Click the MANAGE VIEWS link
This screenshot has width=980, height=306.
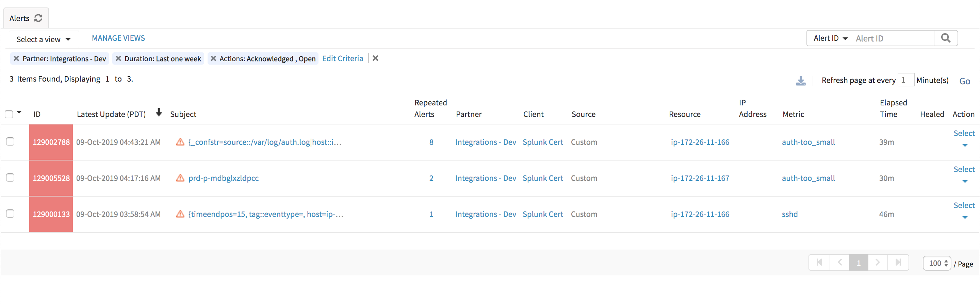(118, 38)
